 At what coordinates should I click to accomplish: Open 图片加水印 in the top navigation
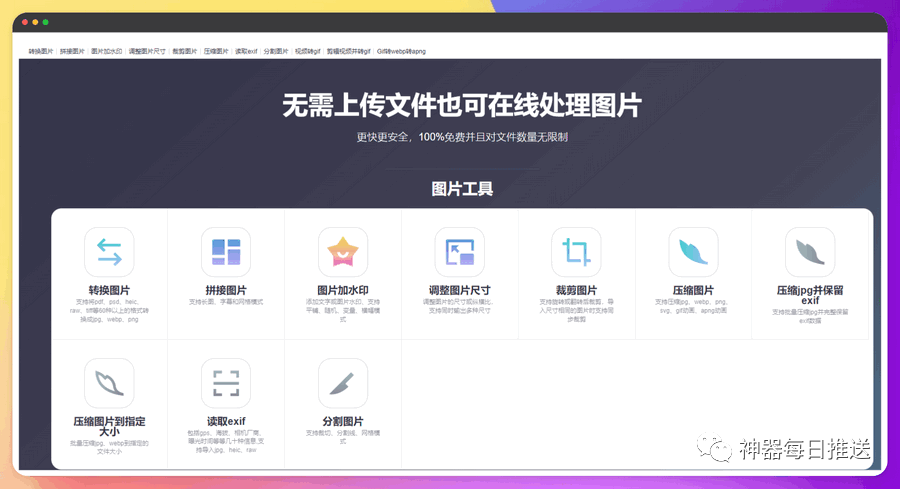coord(107,51)
